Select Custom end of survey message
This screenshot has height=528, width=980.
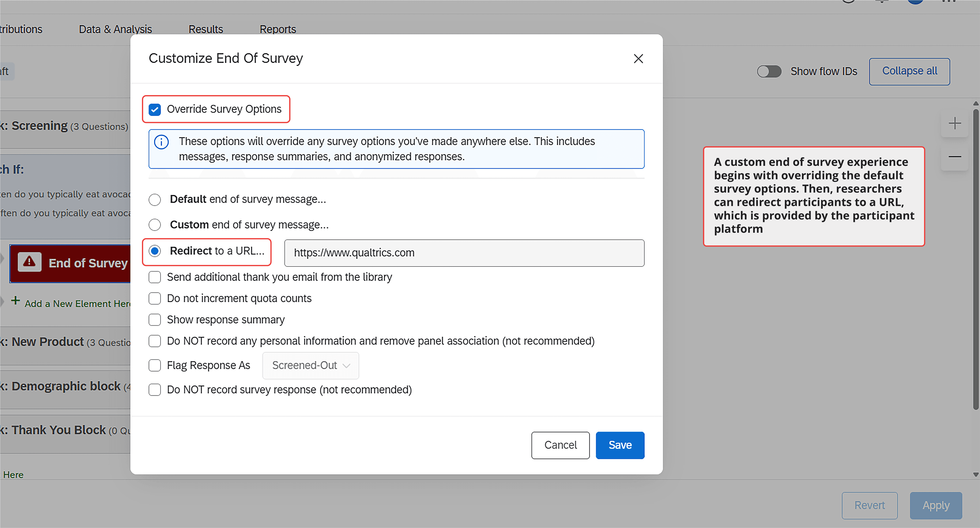(x=154, y=225)
